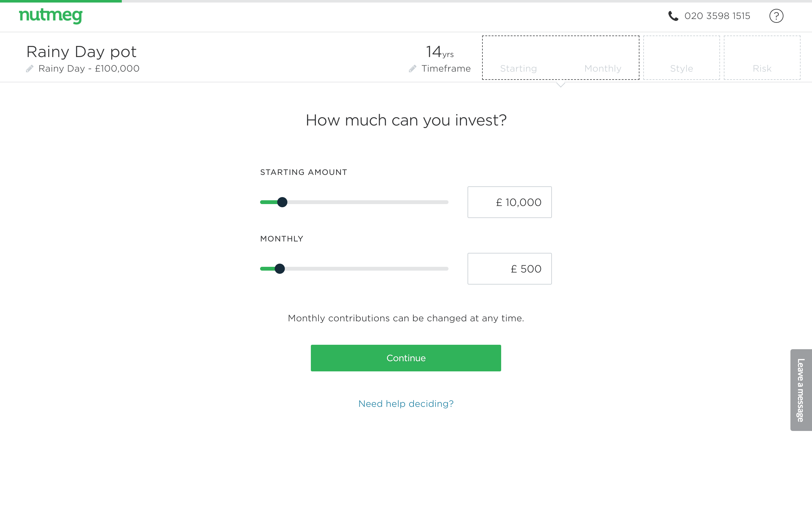Open the Leave a message side tab
The width and height of the screenshot is (812, 507).
[x=801, y=390]
